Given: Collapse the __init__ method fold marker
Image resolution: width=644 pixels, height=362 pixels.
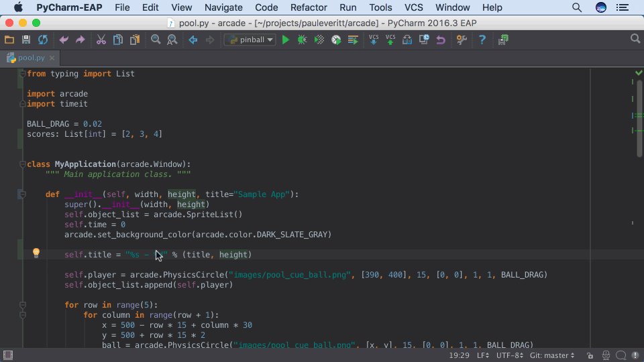Looking at the screenshot, I should pos(23,194).
